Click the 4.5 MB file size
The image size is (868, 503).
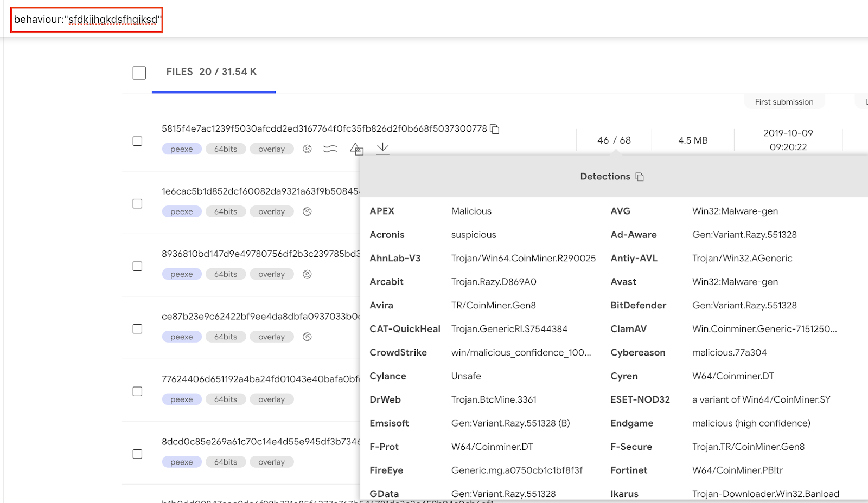[693, 140]
